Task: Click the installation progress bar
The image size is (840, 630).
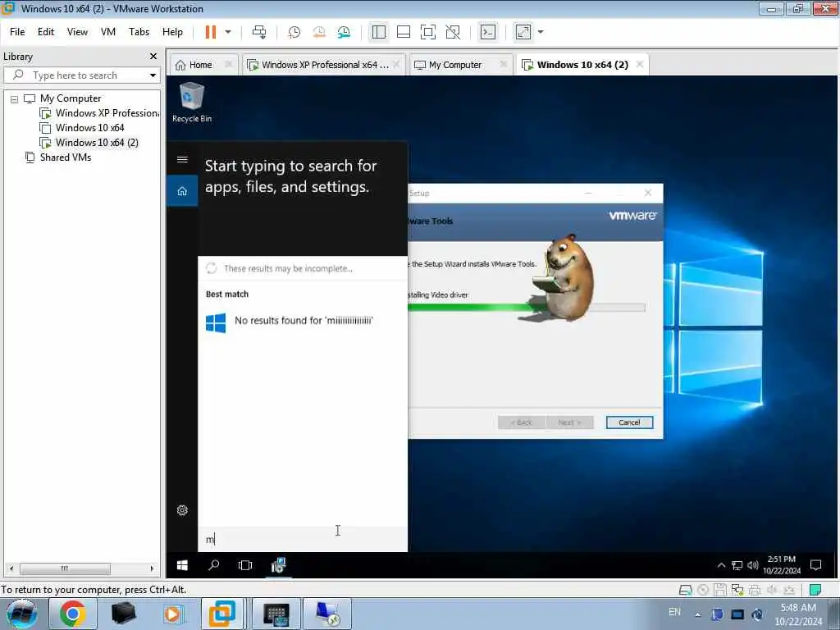Action: [x=526, y=308]
